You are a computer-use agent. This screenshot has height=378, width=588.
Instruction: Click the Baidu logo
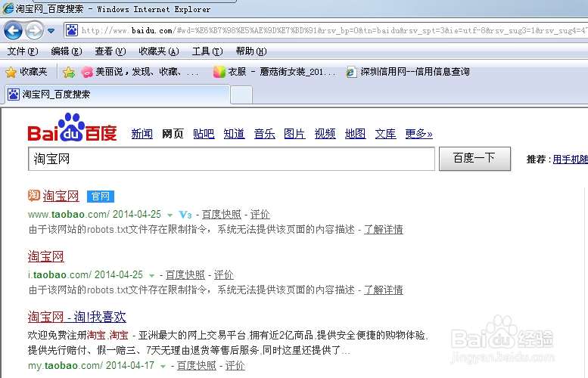(x=72, y=127)
